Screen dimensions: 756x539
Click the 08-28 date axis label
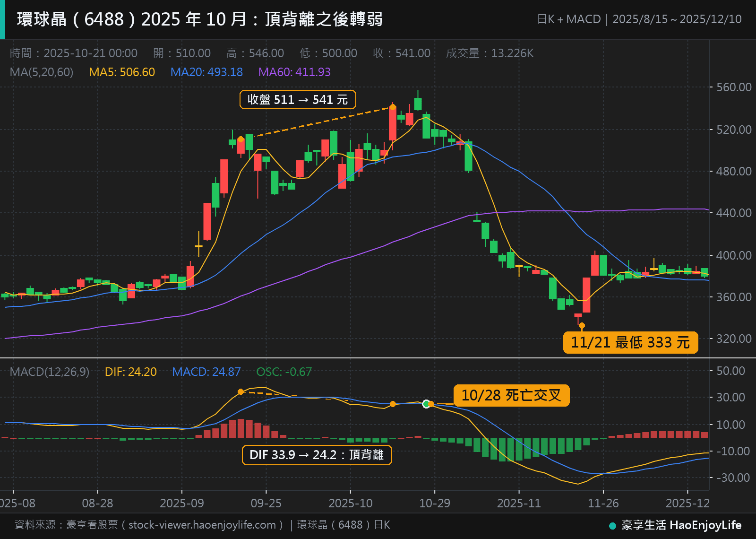coord(98,503)
